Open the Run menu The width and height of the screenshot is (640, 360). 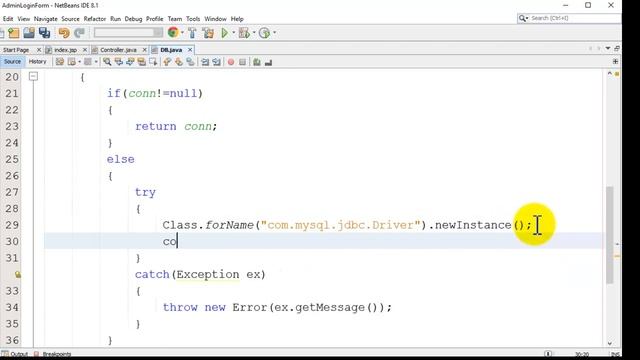click(116, 19)
